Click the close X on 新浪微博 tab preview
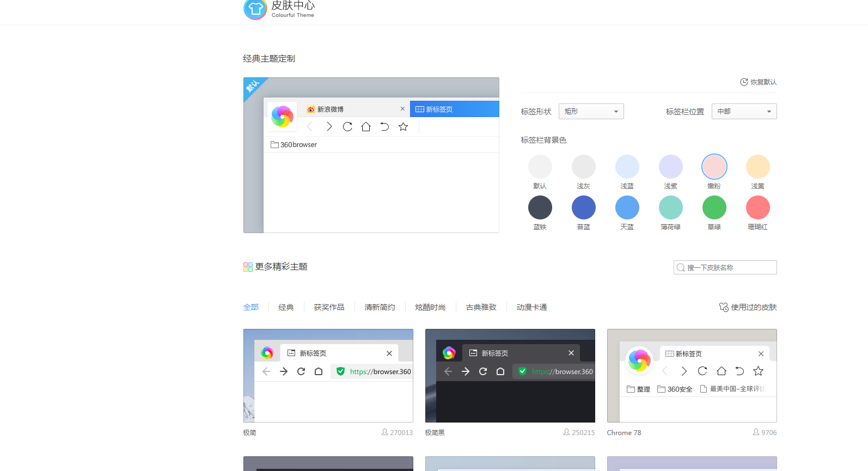Viewport: 868px width, 471px height. click(402, 109)
